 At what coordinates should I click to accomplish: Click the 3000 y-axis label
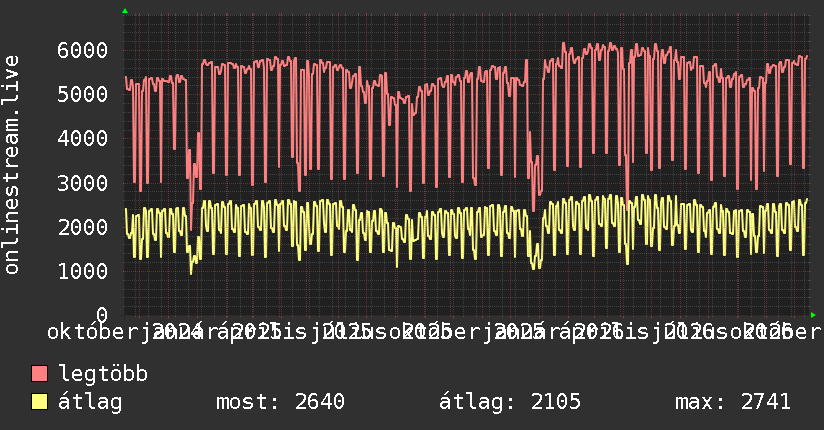(83, 183)
